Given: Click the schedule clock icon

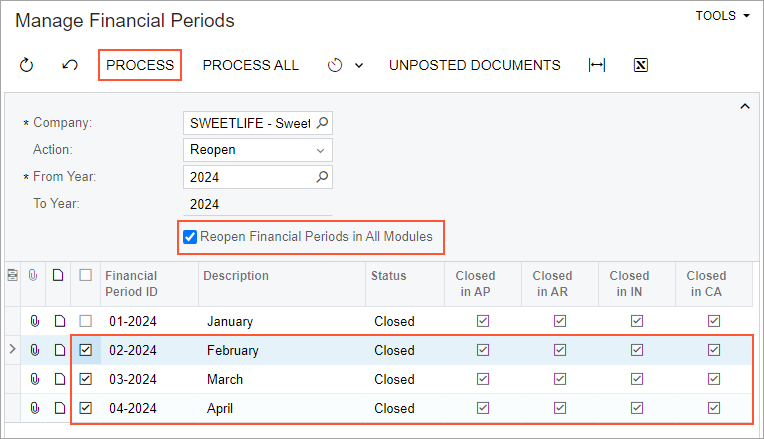Looking at the screenshot, I should (x=335, y=65).
